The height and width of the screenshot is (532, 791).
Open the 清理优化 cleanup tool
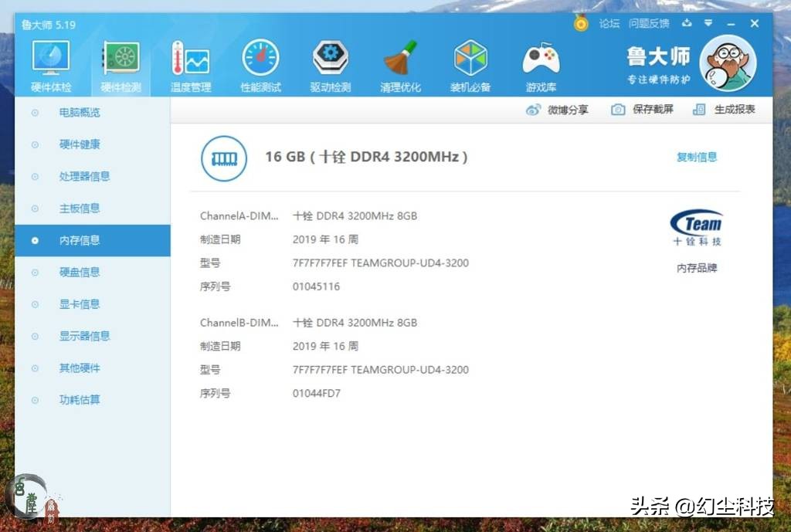click(400, 62)
